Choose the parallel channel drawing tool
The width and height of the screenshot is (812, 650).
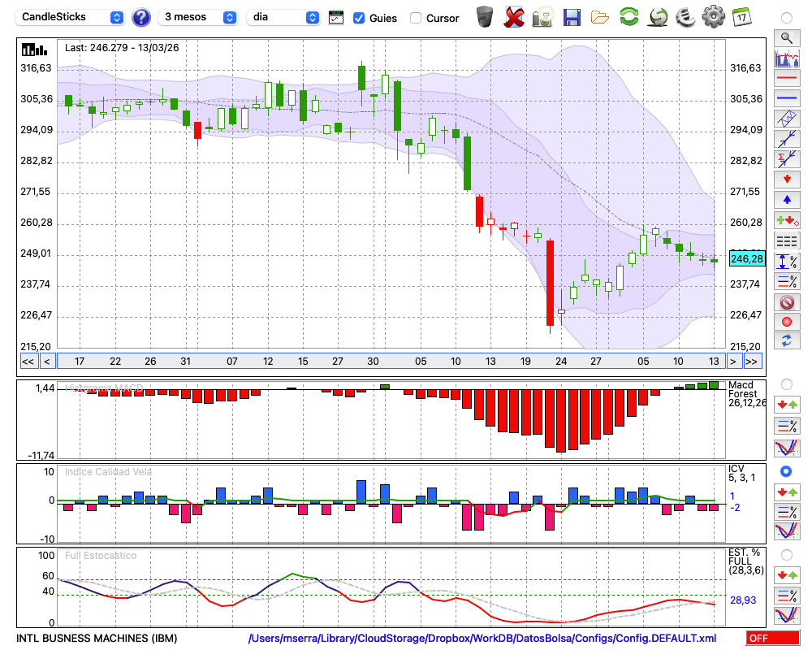coord(786,119)
